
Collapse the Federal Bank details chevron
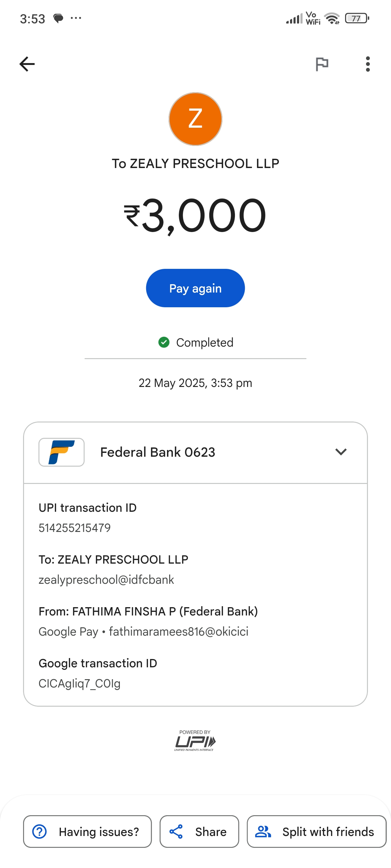click(341, 452)
